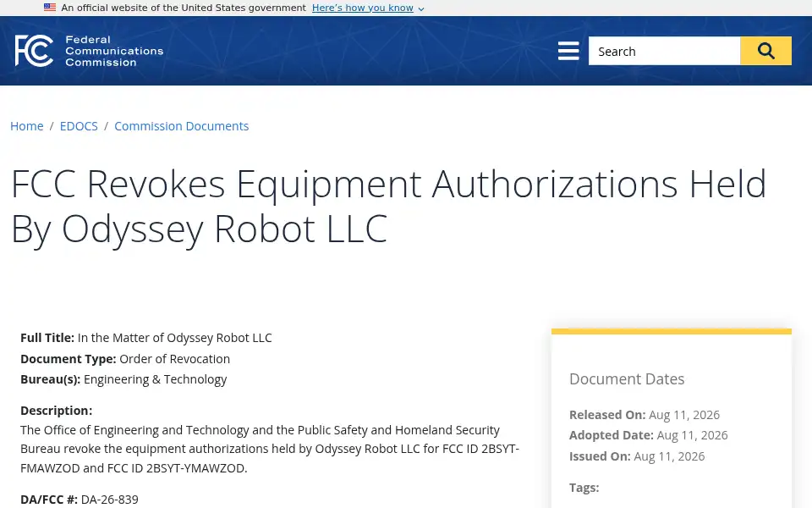The height and width of the screenshot is (508, 812).
Task: Click the "Engineering & Technology" bureau value
Action: [x=156, y=379]
